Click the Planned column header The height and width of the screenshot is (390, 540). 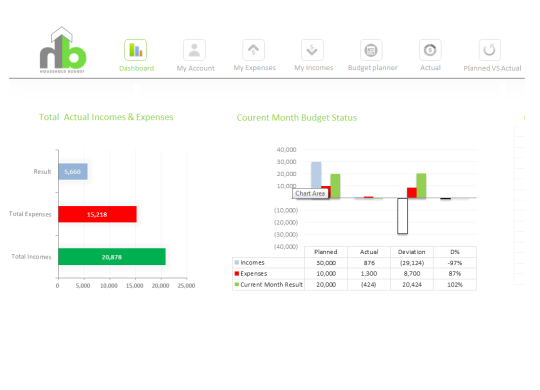326,252
